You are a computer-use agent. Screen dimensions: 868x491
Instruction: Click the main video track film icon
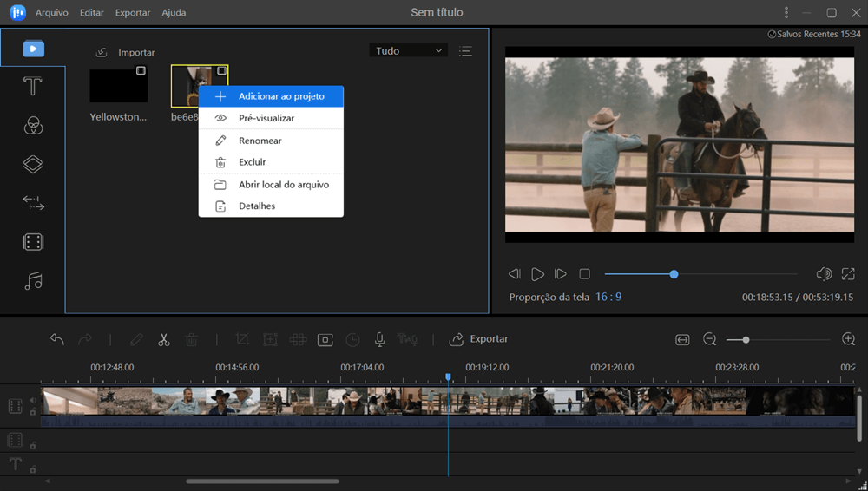tap(15, 406)
